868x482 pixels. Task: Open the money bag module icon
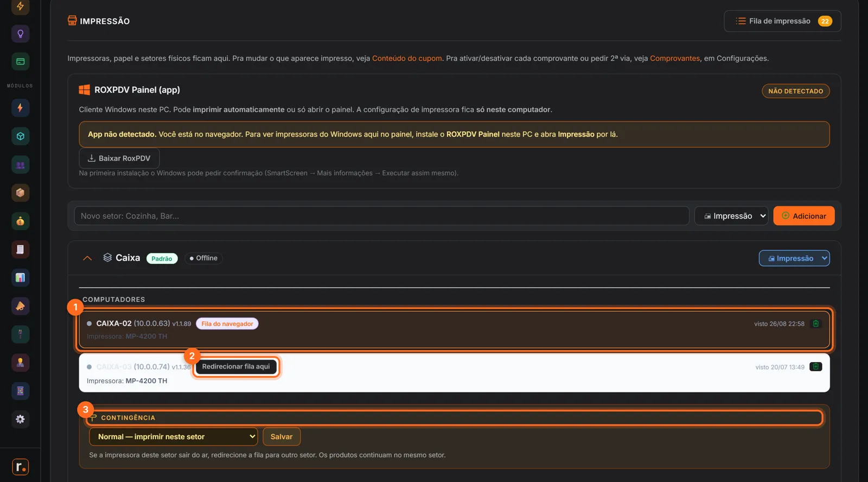coord(20,221)
